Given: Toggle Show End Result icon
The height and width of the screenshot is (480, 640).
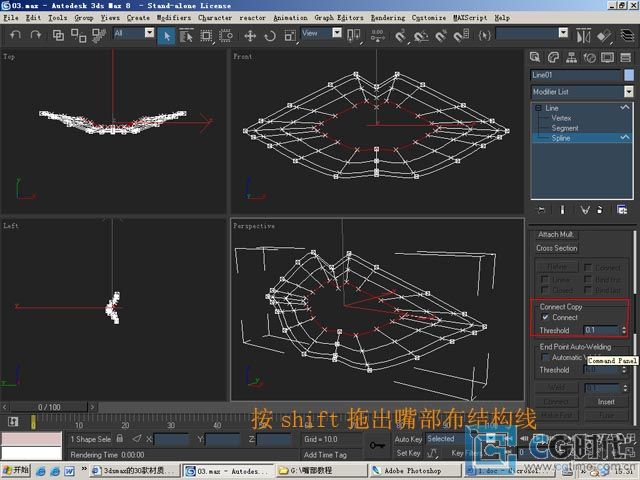Looking at the screenshot, I should pyautogui.click(x=562, y=210).
